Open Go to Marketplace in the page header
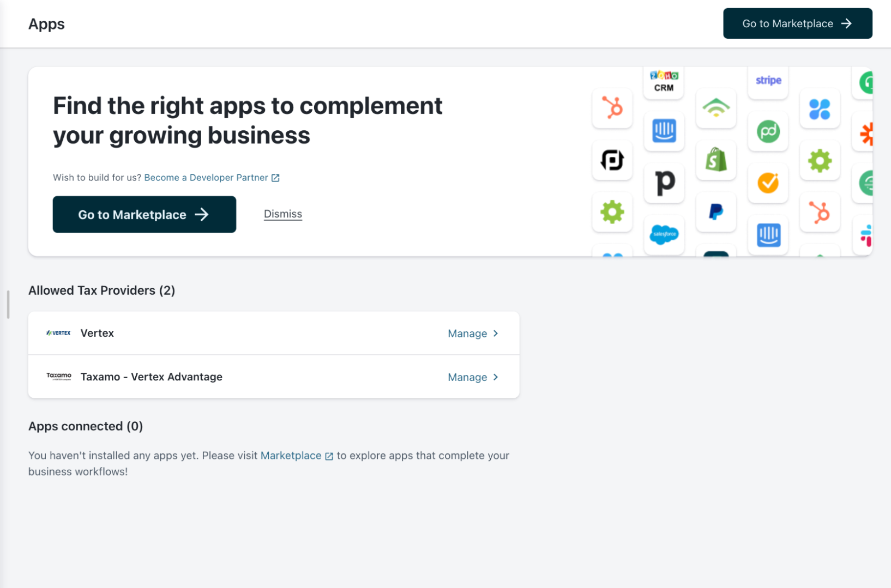Viewport: 891px width, 588px height. (x=797, y=23)
